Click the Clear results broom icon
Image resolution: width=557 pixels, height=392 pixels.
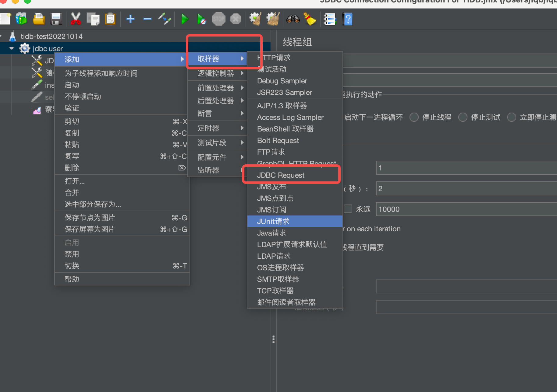[x=255, y=19]
